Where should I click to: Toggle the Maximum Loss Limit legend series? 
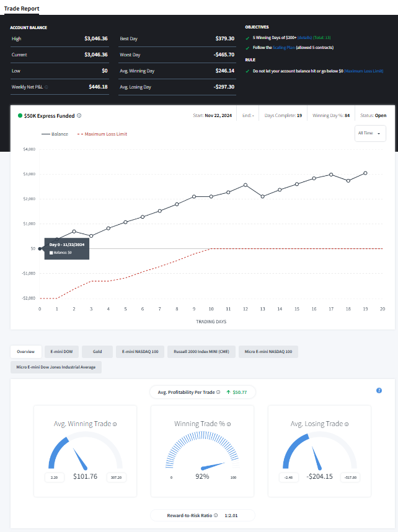click(102, 134)
